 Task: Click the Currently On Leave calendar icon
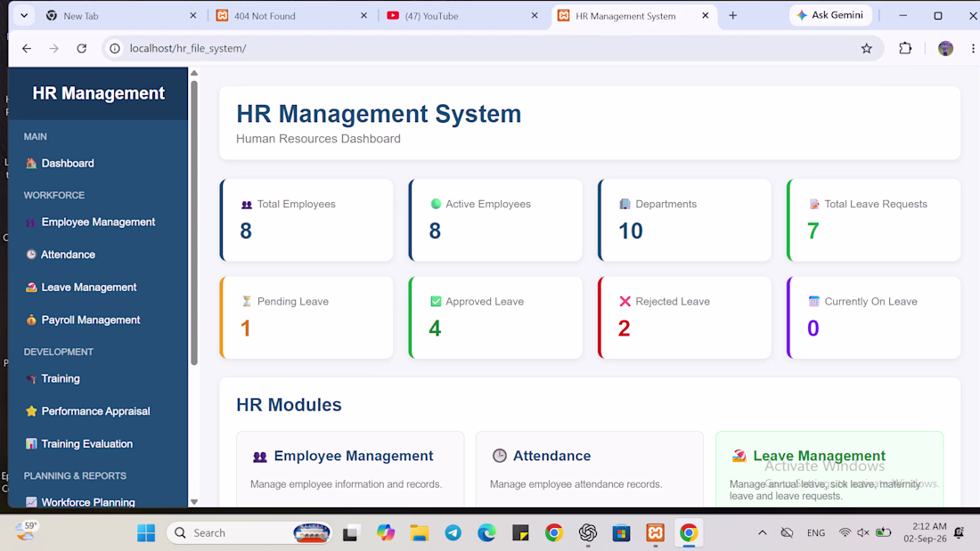pos(813,301)
